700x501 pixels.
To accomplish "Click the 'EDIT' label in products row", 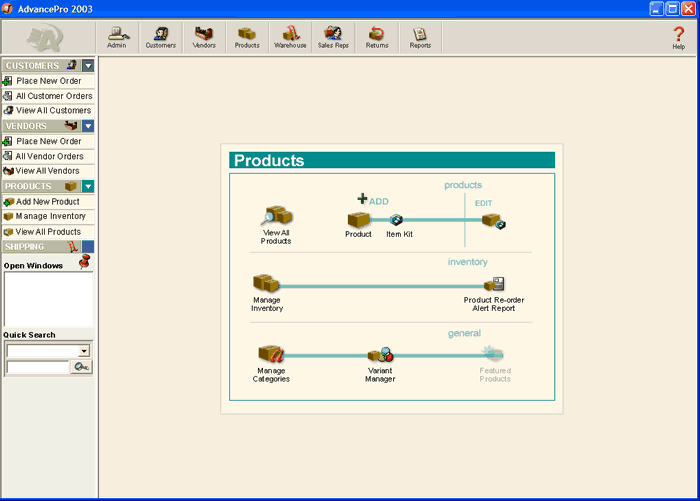I will 483,203.
